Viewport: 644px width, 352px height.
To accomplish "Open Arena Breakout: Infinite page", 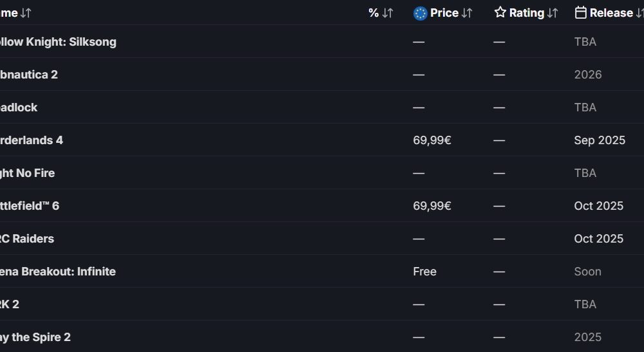I will tap(57, 272).
